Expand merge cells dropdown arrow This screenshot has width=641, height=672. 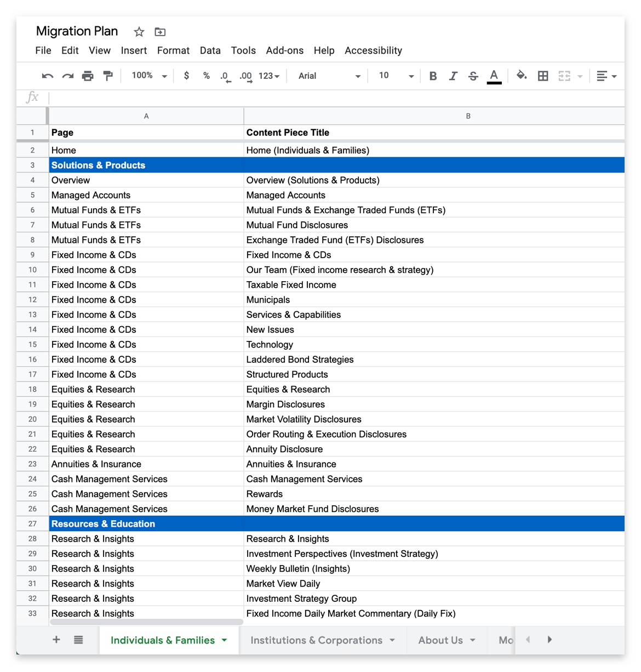click(x=580, y=77)
